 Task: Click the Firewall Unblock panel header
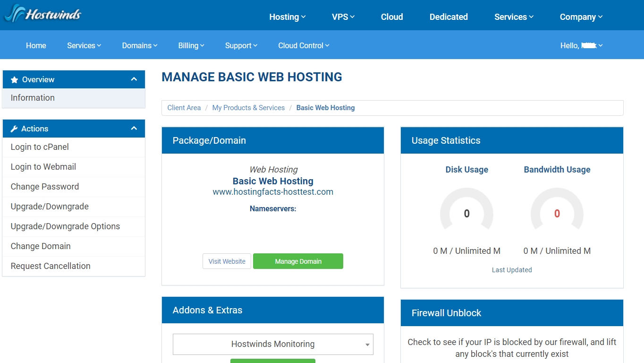click(x=512, y=313)
